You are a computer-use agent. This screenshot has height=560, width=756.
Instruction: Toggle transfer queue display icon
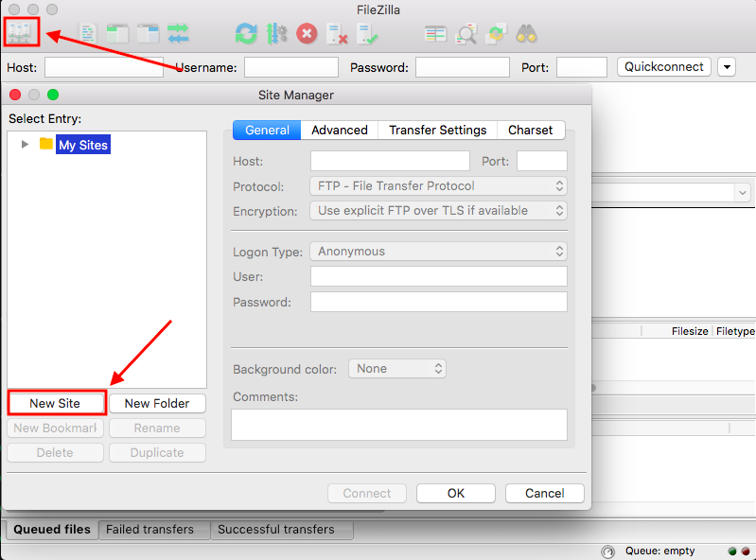(178, 34)
